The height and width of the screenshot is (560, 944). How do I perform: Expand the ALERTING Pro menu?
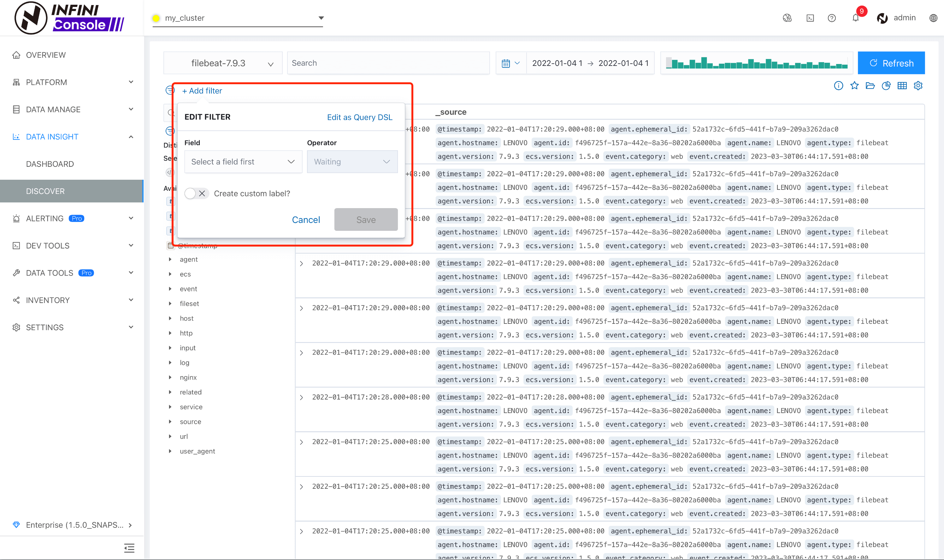point(72,219)
